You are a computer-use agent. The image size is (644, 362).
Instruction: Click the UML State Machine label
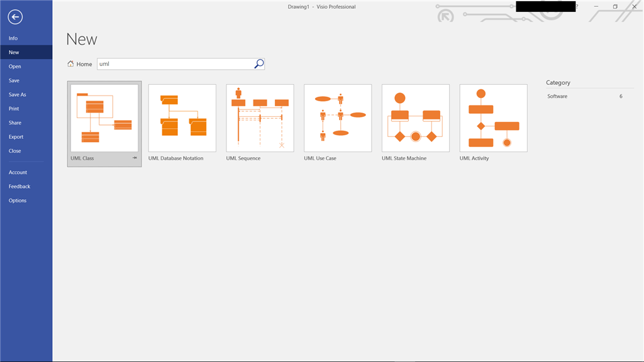404,158
